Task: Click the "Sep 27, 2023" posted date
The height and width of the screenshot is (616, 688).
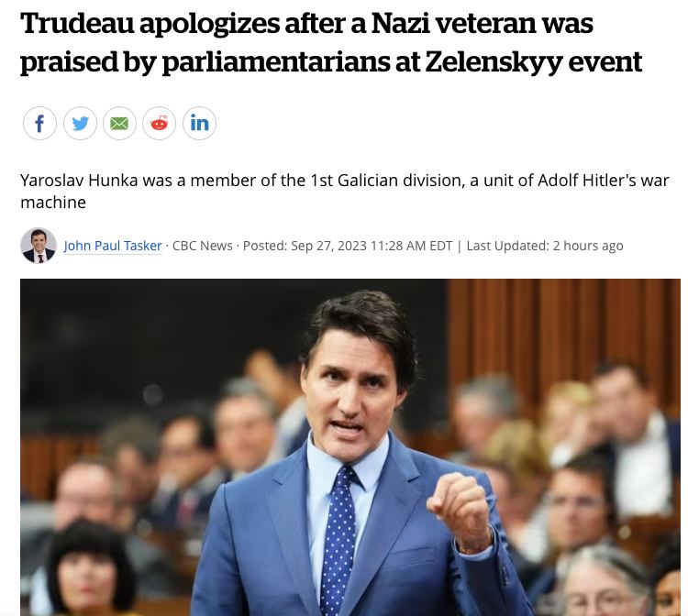Action: (x=328, y=246)
